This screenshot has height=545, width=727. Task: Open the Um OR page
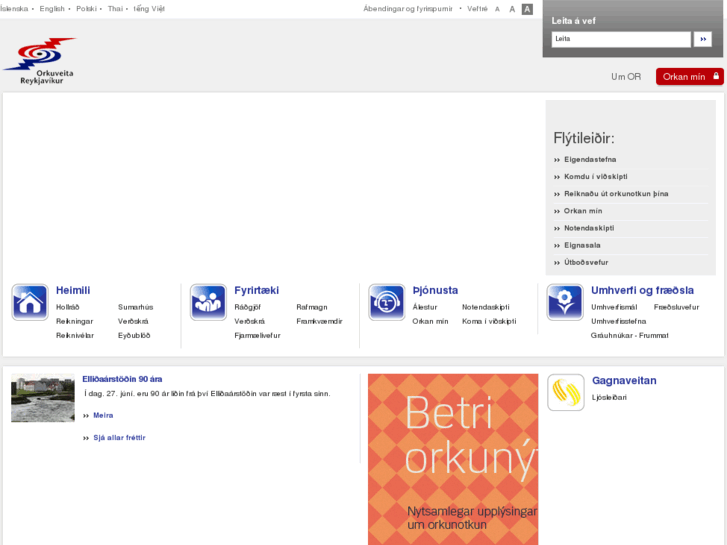click(626, 76)
